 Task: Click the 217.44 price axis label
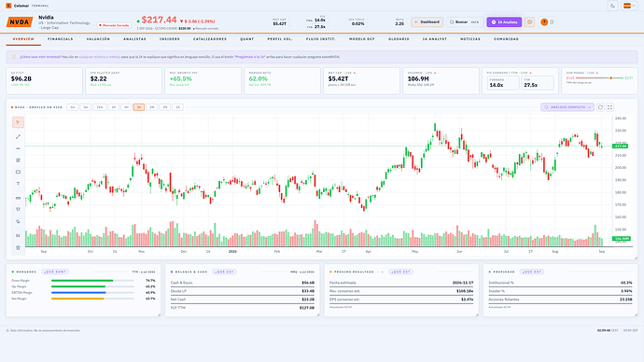[620, 146]
